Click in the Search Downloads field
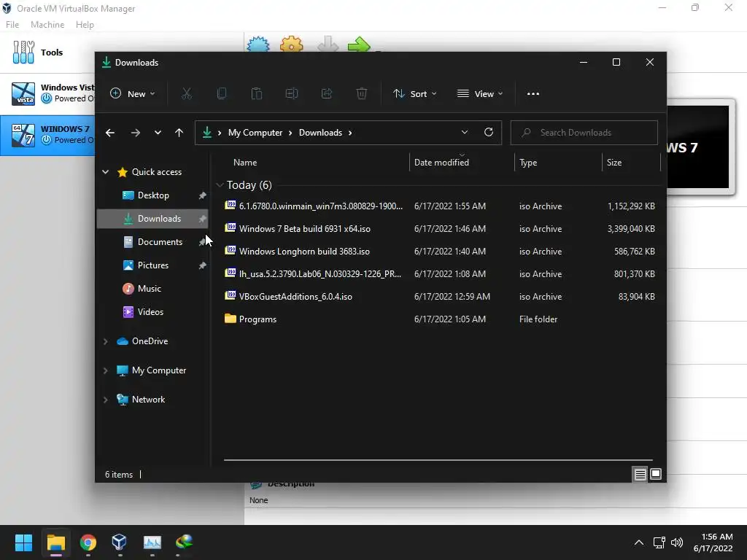The height and width of the screenshot is (560, 747). click(584, 133)
